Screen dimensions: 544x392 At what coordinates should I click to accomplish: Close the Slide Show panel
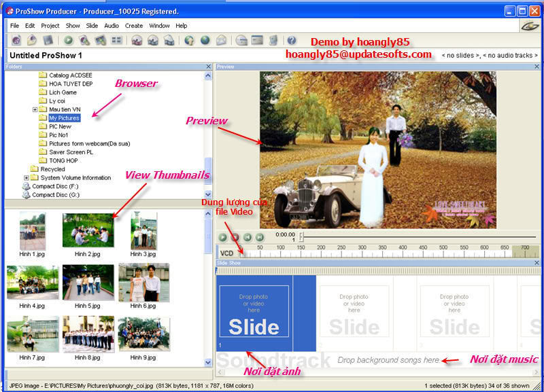537,263
